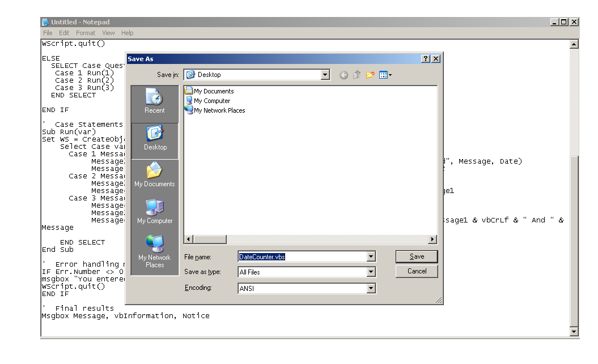Click the dialog help question mark icon

click(x=425, y=58)
